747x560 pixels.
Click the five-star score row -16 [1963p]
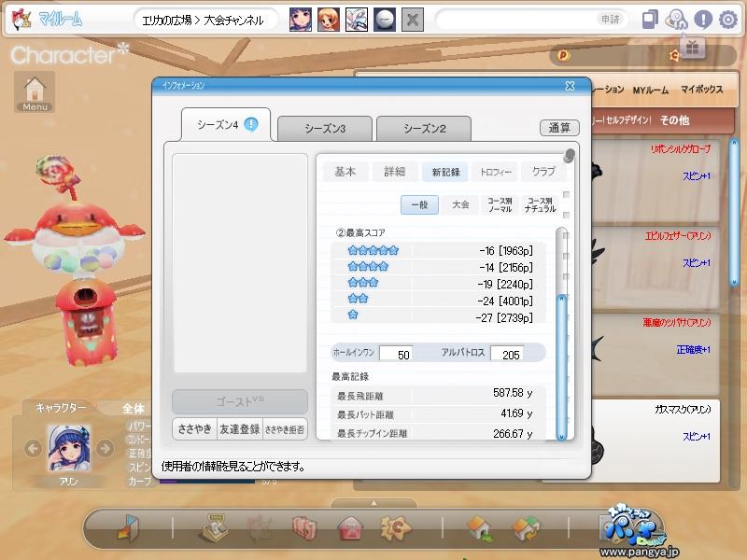click(438, 250)
